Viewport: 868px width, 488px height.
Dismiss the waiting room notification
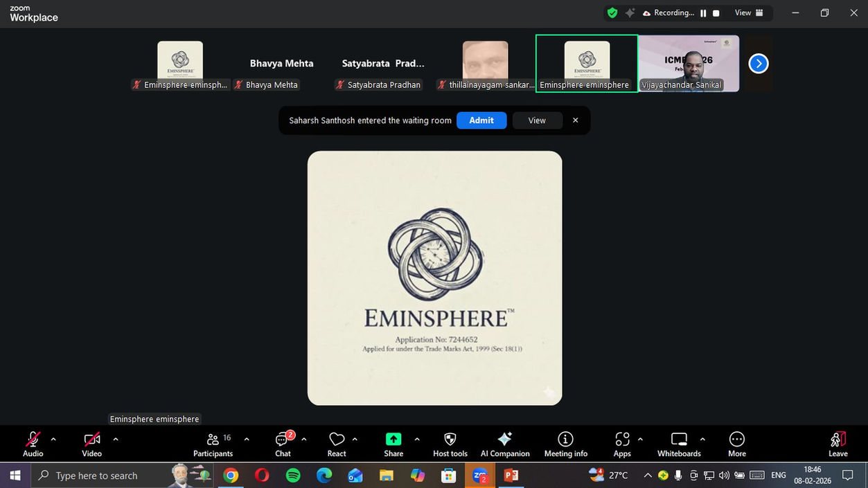pos(575,120)
